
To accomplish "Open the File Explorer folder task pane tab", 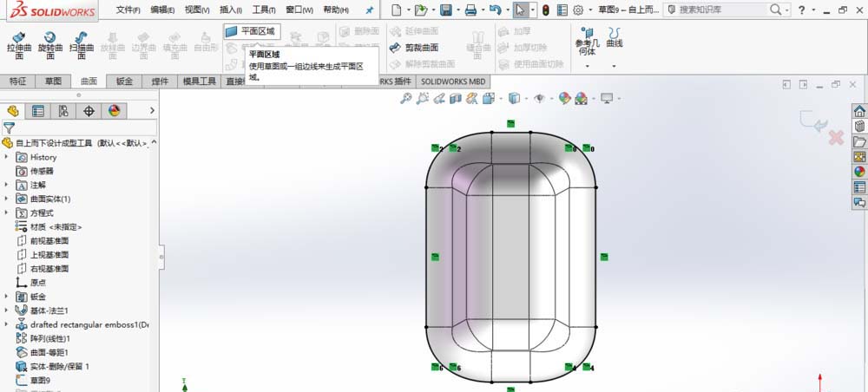I will coord(859,141).
